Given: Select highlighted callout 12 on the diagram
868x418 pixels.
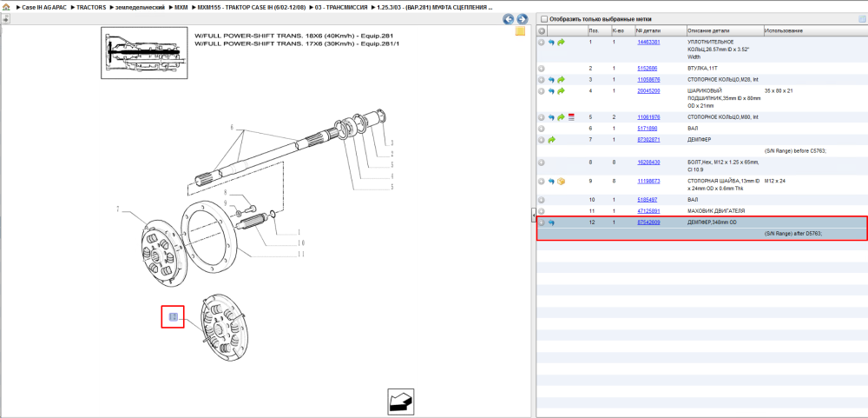Looking at the screenshot, I should coord(173,317).
